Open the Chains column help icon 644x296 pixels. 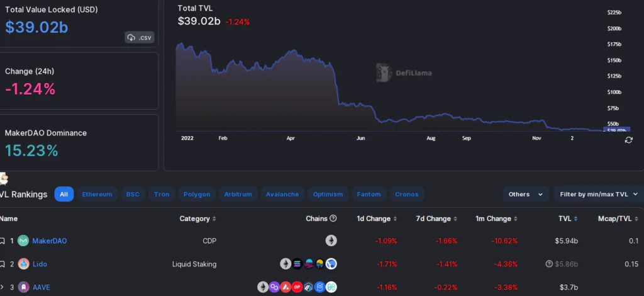click(x=333, y=219)
